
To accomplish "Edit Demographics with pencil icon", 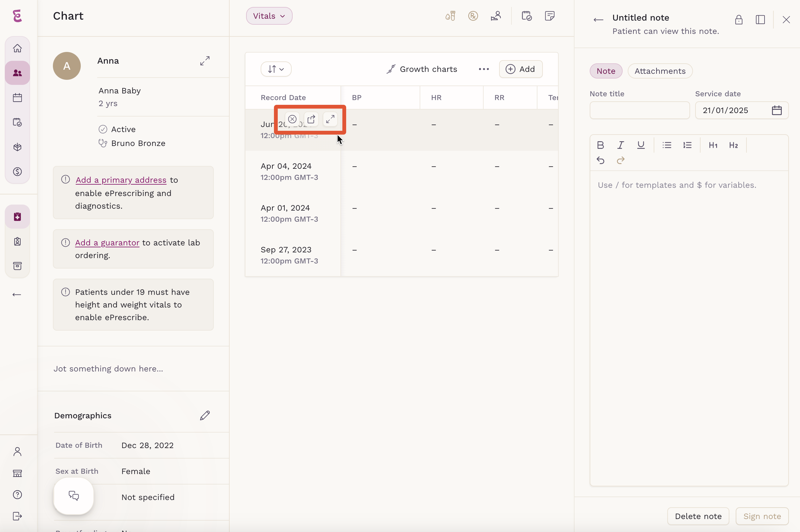I will pos(205,415).
